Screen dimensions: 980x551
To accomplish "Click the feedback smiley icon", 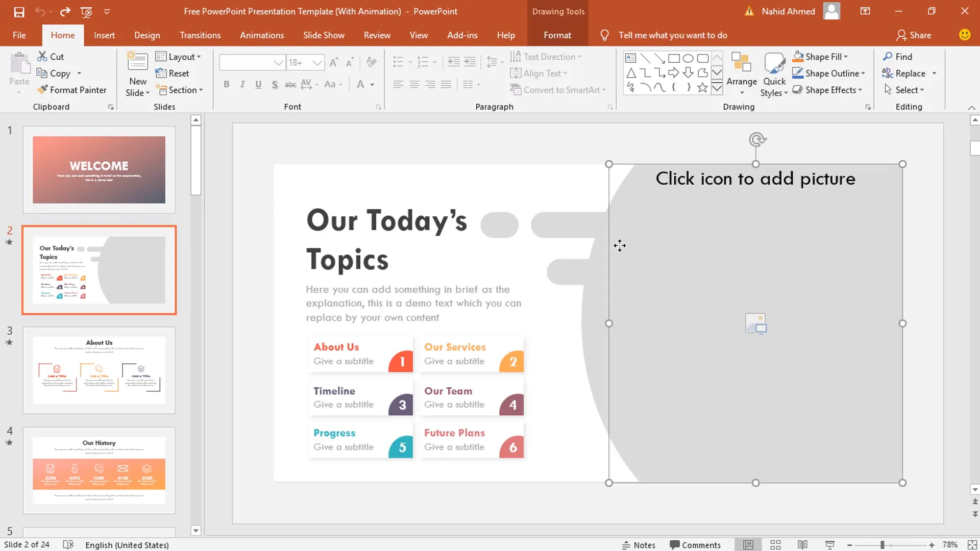I will (x=964, y=35).
